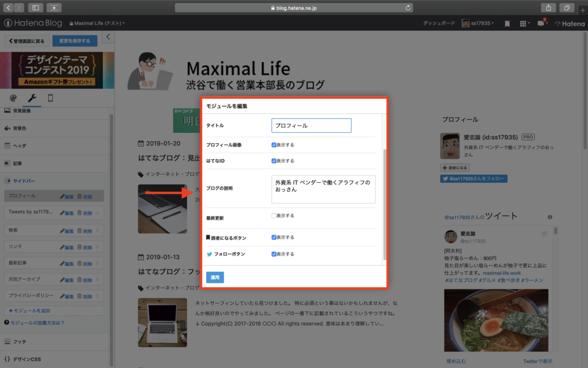
Task: Collapse the サイドバー section
Action: (x=55, y=181)
